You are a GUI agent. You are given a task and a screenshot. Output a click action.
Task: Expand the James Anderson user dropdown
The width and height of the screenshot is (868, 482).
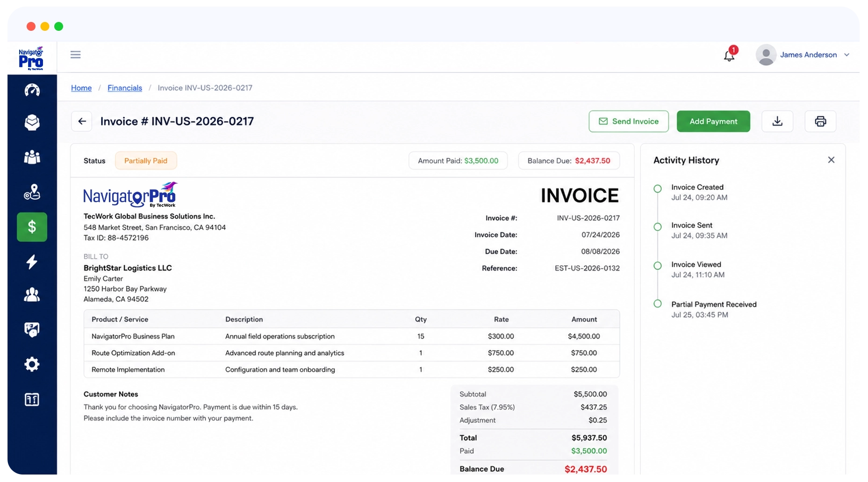tap(846, 55)
